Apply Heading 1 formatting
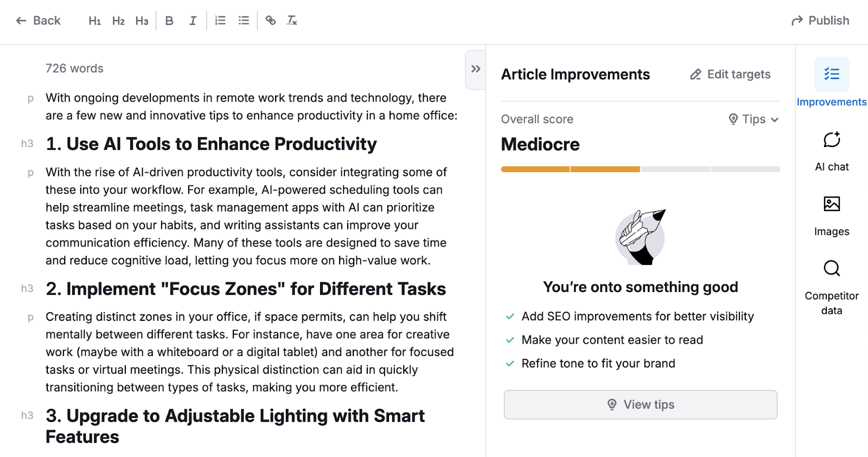The image size is (868, 457). point(95,21)
